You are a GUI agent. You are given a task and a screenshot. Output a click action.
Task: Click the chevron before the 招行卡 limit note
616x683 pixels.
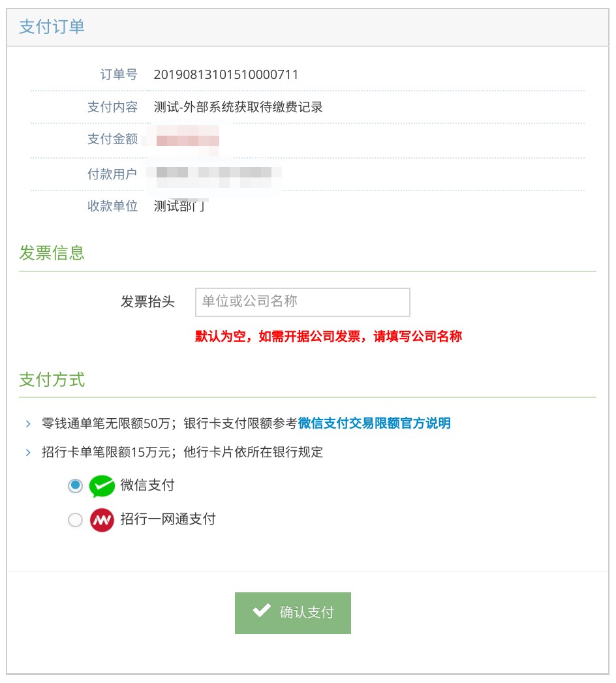28,452
